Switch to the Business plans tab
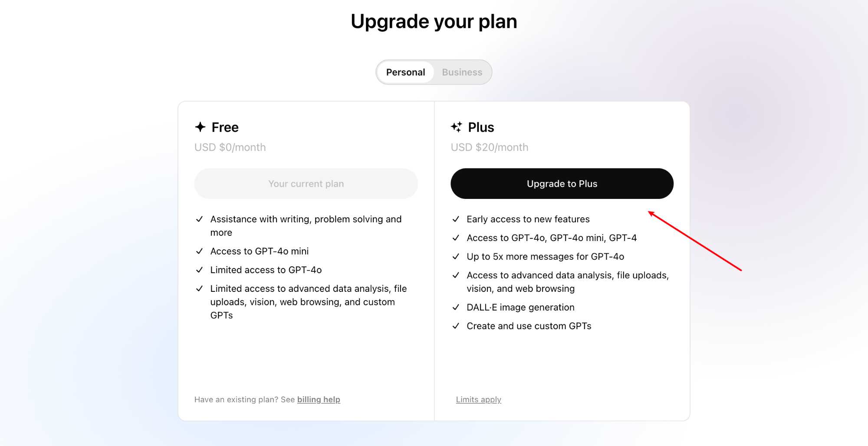Image resolution: width=868 pixels, height=446 pixels. click(462, 72)
